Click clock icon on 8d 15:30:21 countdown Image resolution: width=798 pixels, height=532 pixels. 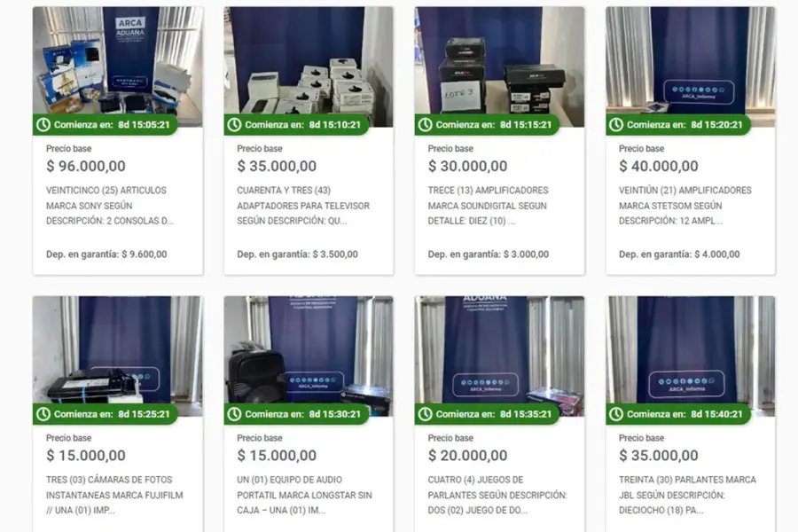click(234, 414)
